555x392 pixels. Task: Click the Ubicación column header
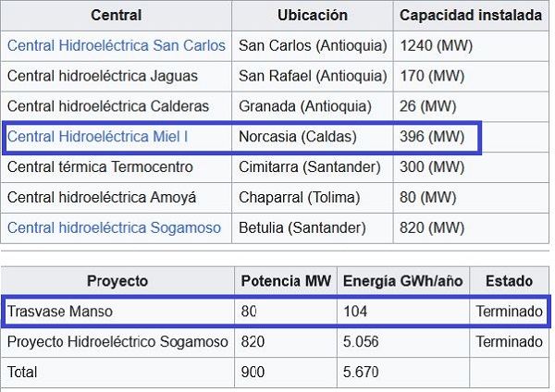pos(312,16)
